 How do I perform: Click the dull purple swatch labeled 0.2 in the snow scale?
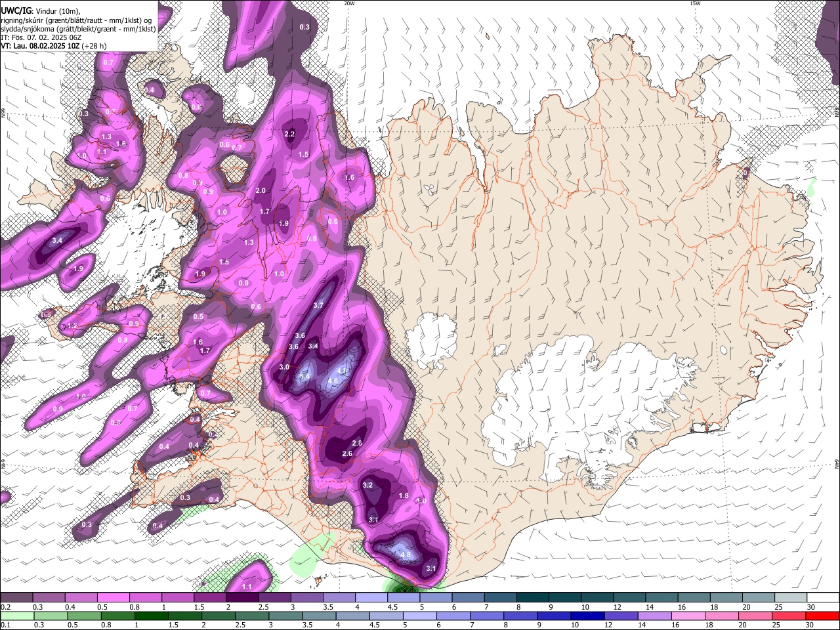point(16,598)
